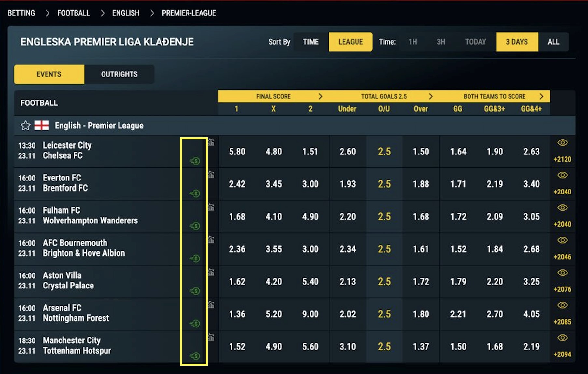Expand Final Score market with chevron
The width and height of the screenshot is (588, 374).
point(320,96)
